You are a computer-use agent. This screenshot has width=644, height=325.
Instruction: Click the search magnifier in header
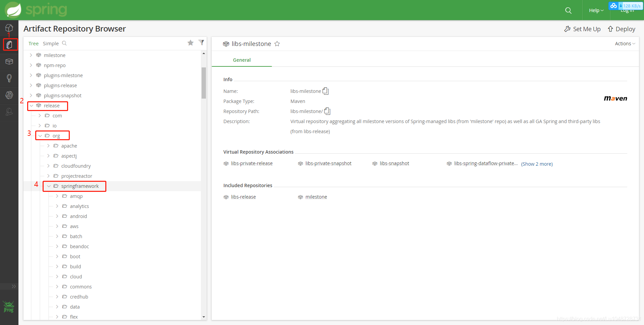(x=568, y=10)
